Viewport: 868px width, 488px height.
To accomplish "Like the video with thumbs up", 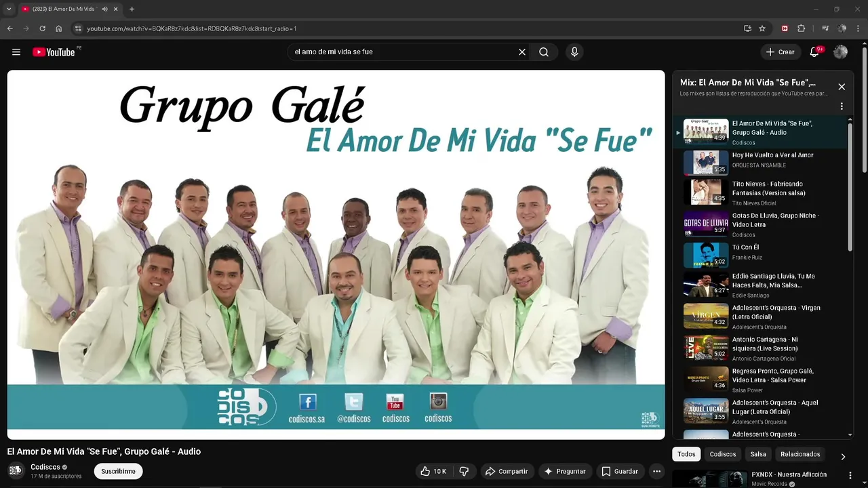I will point(433,471).
